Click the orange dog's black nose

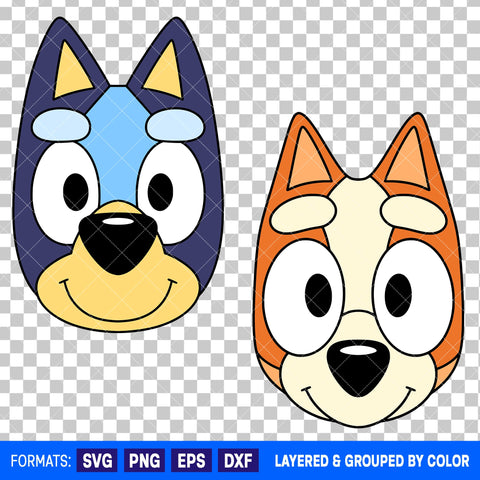tap(358, 368)
